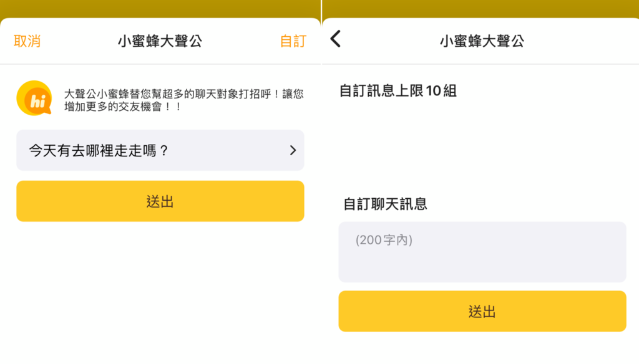Click the orange hi speech bubble icon
The image size is (639, 364).
tap(34, 98)
